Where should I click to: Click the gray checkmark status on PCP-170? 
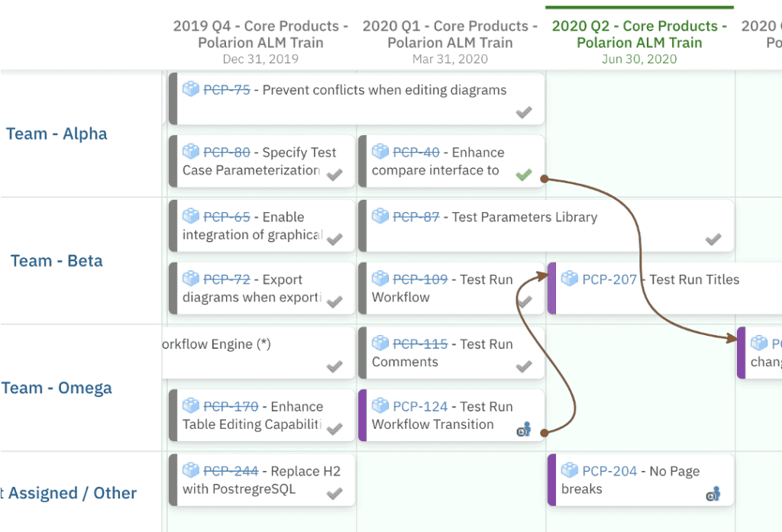[x=334, y=429]
